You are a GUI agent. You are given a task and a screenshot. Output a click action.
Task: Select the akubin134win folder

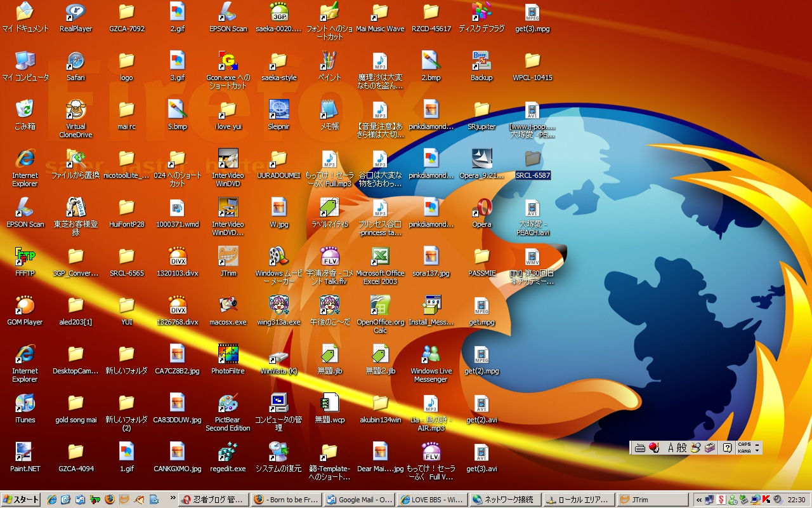point(380,408)
